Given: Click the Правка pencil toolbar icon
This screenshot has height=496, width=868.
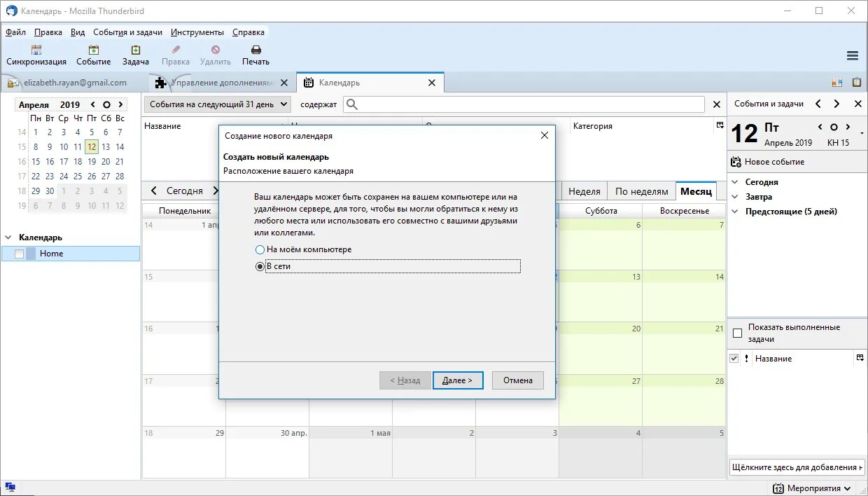Looking at the screenshot, I should pos(176,50).
